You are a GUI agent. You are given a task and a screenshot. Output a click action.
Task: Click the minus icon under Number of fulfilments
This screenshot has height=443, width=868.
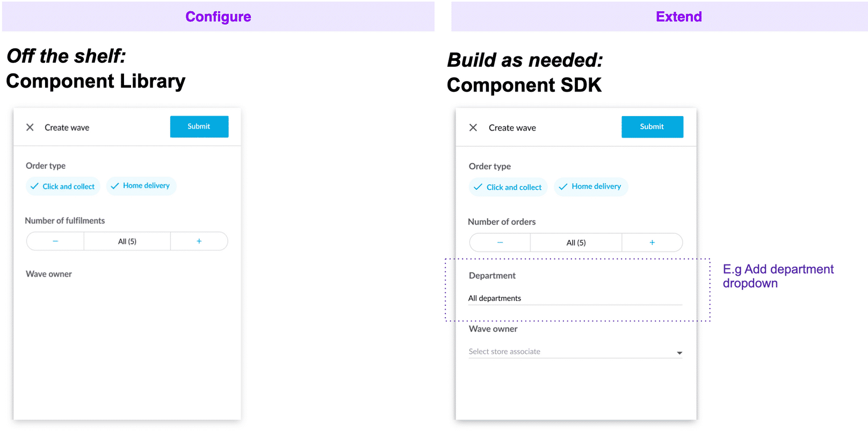pos(55,241)
